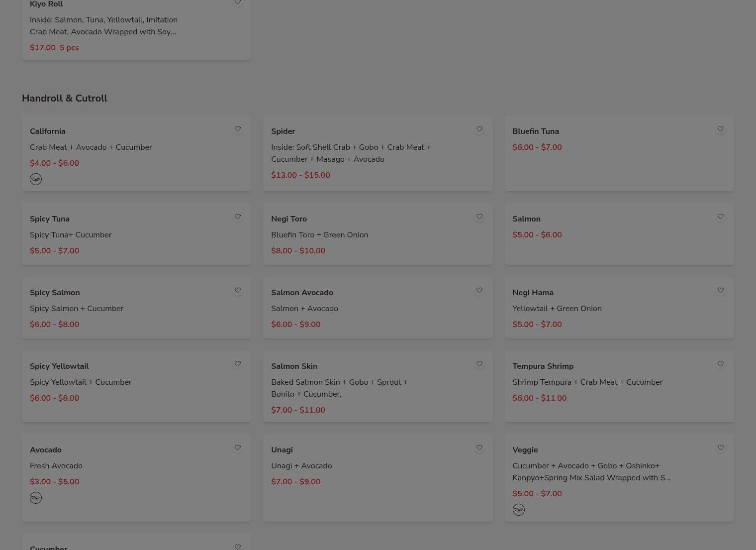Click the Avocado item title

[46, 450]
